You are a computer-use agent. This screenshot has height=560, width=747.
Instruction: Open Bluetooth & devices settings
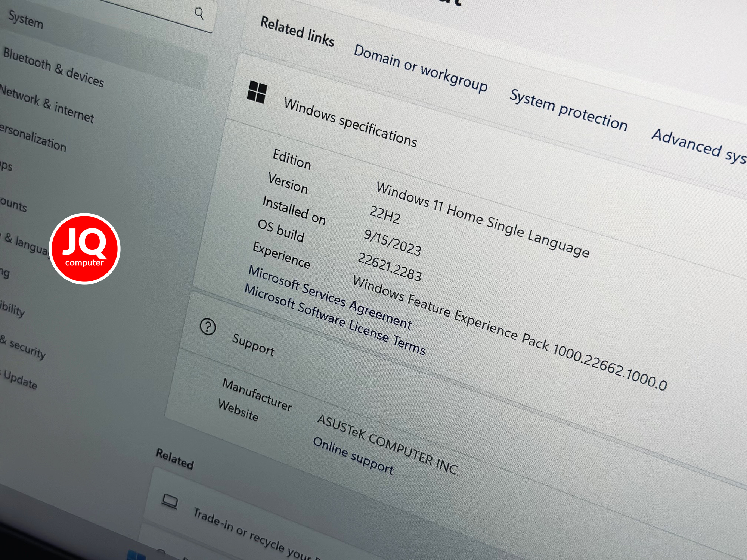53,68
